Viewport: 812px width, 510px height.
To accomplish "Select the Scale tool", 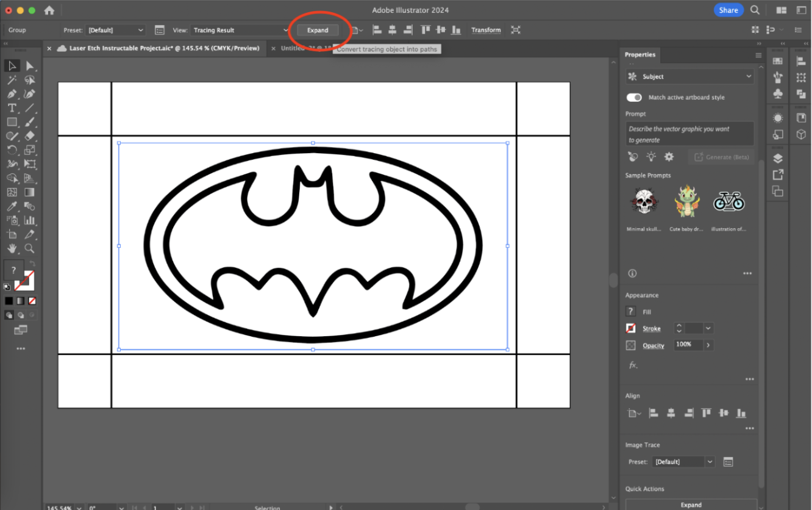I will point(29,150).
